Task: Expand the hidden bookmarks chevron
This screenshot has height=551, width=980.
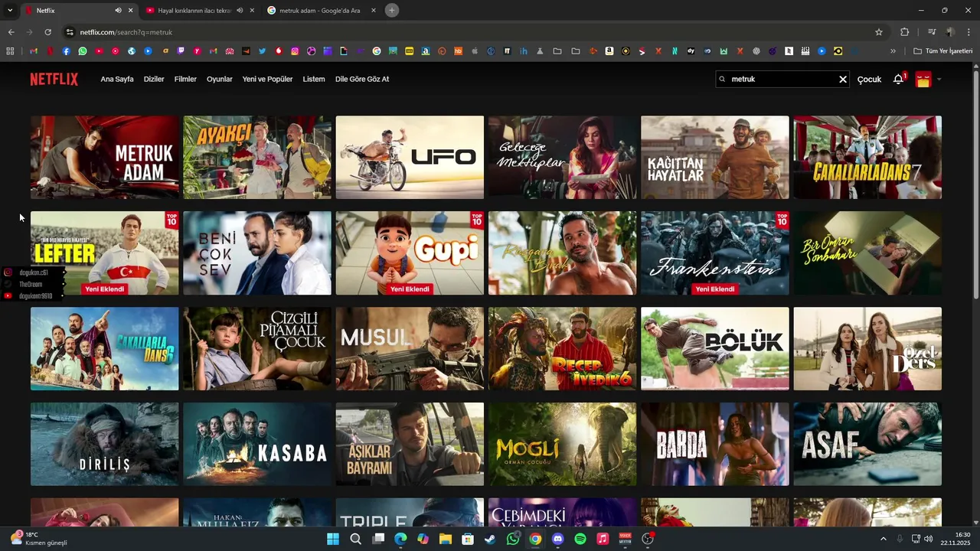Action: click(893, 51)
